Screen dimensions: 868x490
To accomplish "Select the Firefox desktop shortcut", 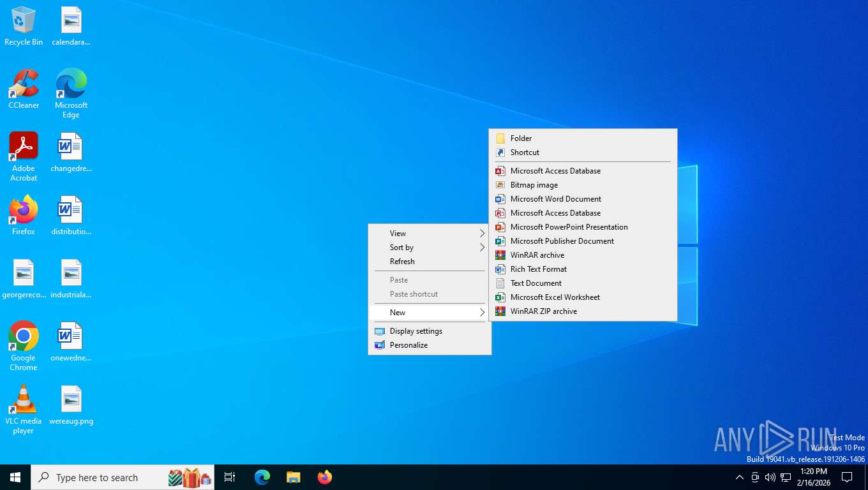I will [24, 216].
